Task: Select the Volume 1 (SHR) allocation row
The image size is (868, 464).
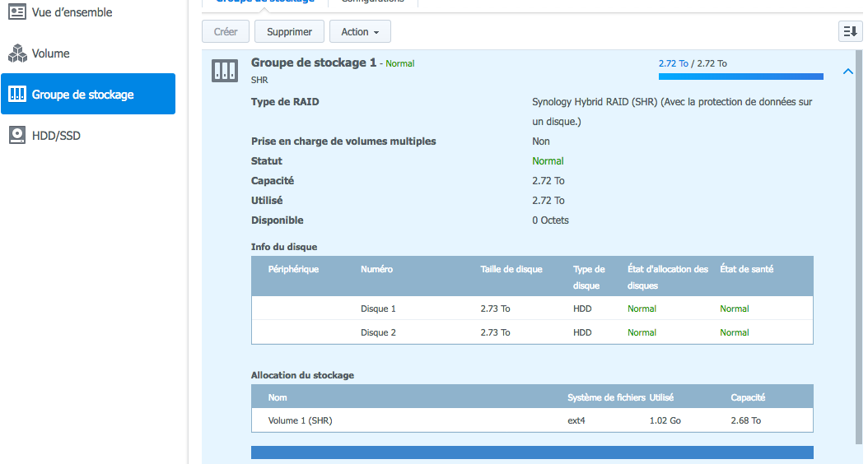Action: click(532, 420)
